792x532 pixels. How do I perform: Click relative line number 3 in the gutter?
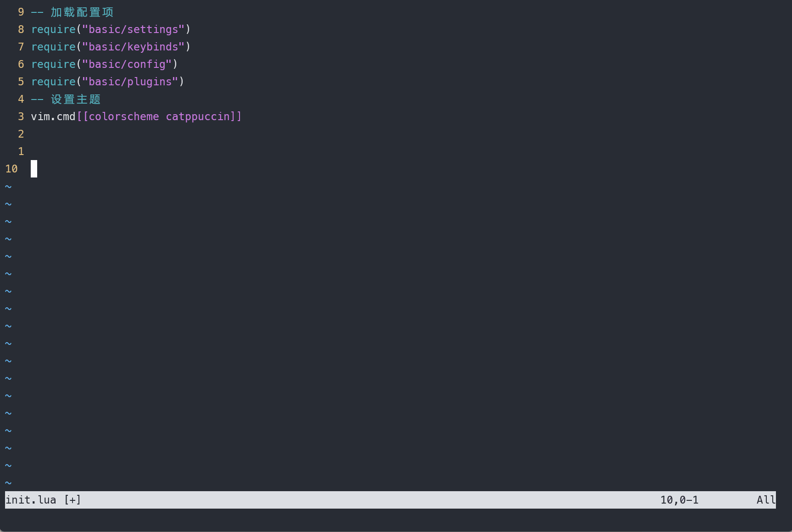click(x=21, y=116)
